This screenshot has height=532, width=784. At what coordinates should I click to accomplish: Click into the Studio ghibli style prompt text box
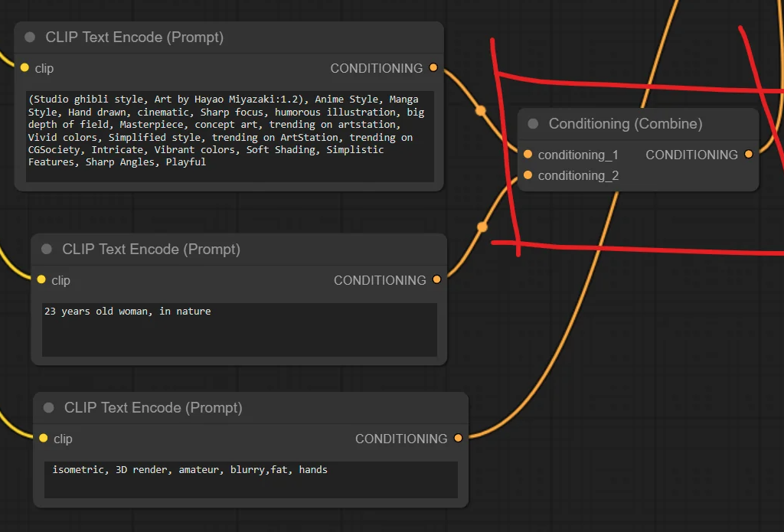coord(230,136)
